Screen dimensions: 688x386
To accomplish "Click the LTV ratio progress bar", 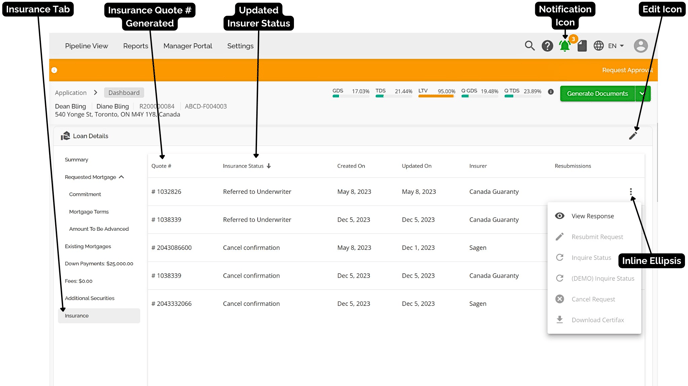I will point(436,96).
